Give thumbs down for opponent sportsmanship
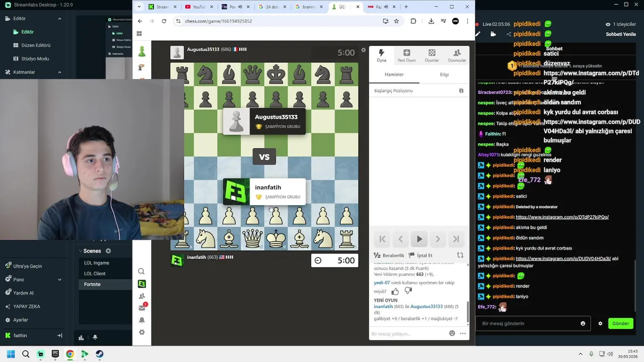This screenshot has height=362, width=644. (408, 291)
